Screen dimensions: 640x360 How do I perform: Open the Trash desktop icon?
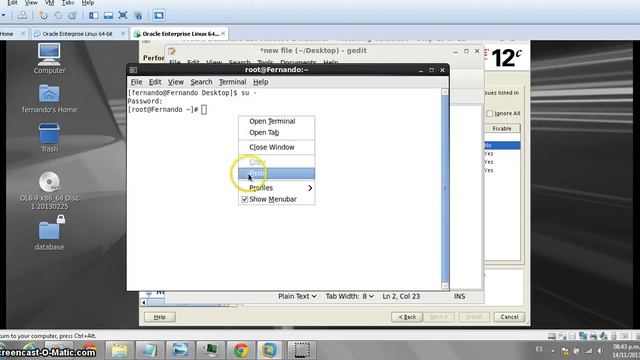click(x=49, y=138)
